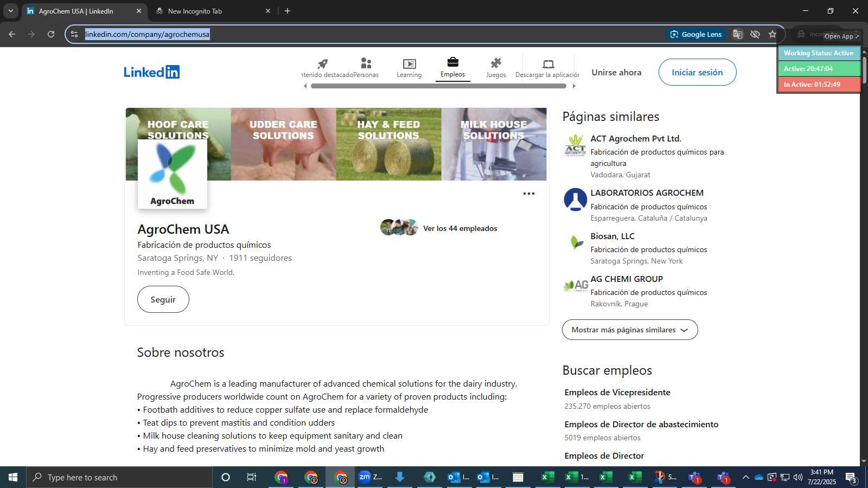Open Cortana circle icon in taskbar

pos(226,477)
